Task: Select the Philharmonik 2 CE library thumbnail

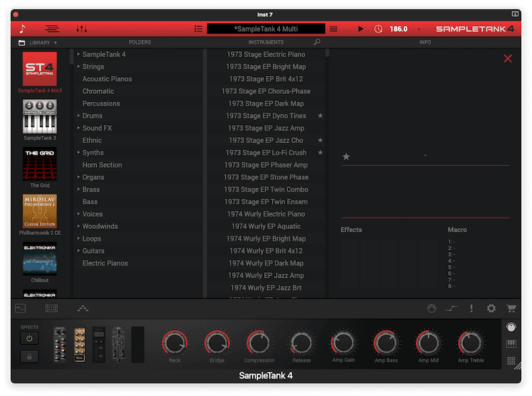Action: [40, 211]
